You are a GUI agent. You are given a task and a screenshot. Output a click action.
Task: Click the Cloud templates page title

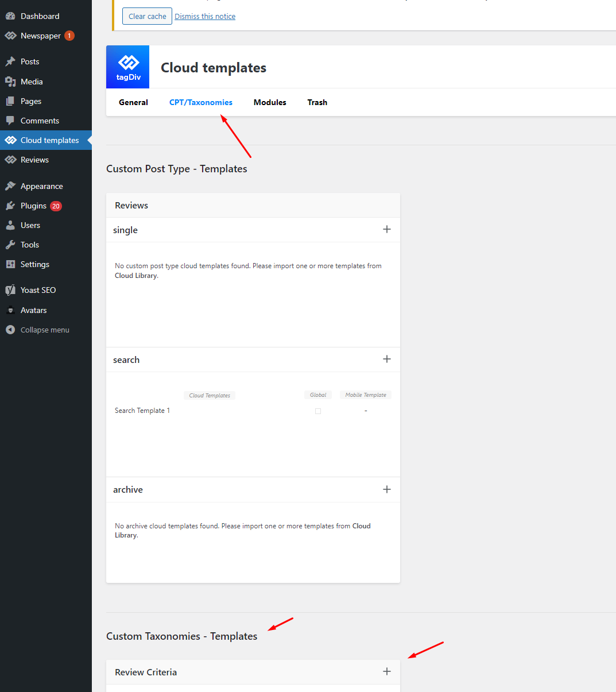click(x=214, y=68)
